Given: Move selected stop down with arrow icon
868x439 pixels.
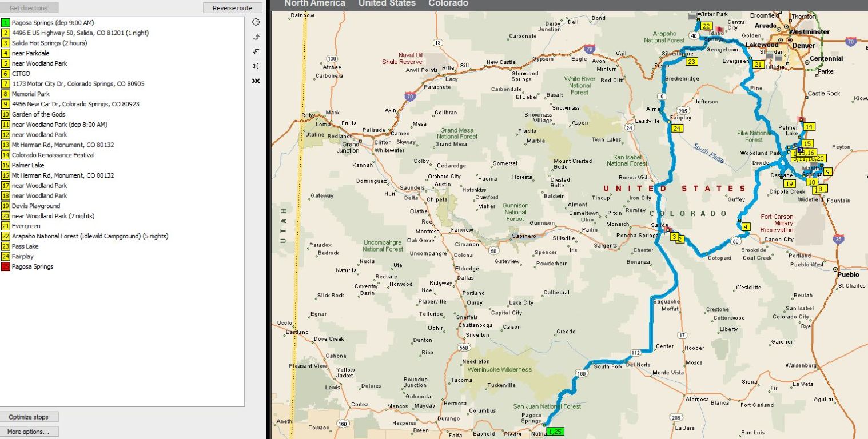Looking at the screenshot, I should point(256,51).
